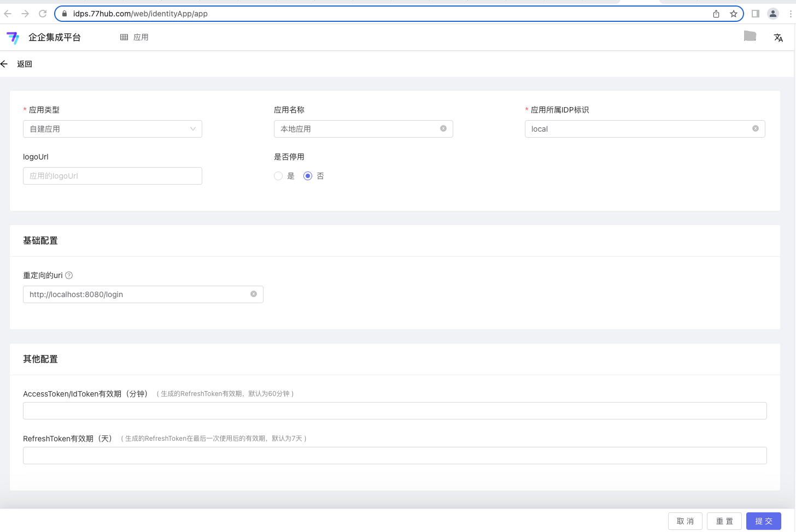Bookmark this page with the star icon

(x=734, y=14)
